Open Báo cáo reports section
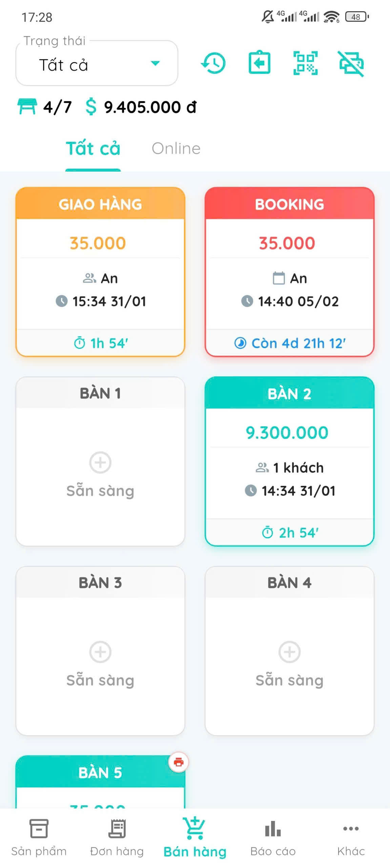 click(273, 837)
